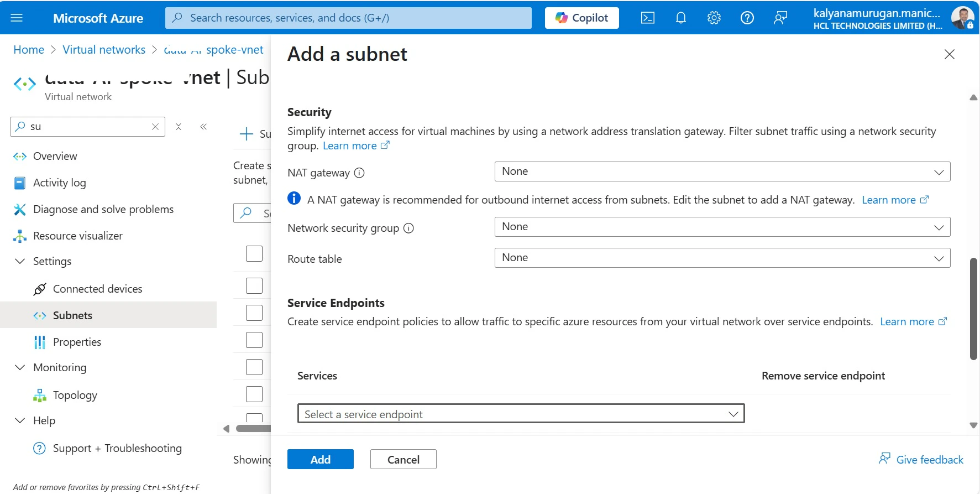Viewport: 980px width, 494px height.
Task: Click the Resource visualizer icon
Action: [20, 236]
